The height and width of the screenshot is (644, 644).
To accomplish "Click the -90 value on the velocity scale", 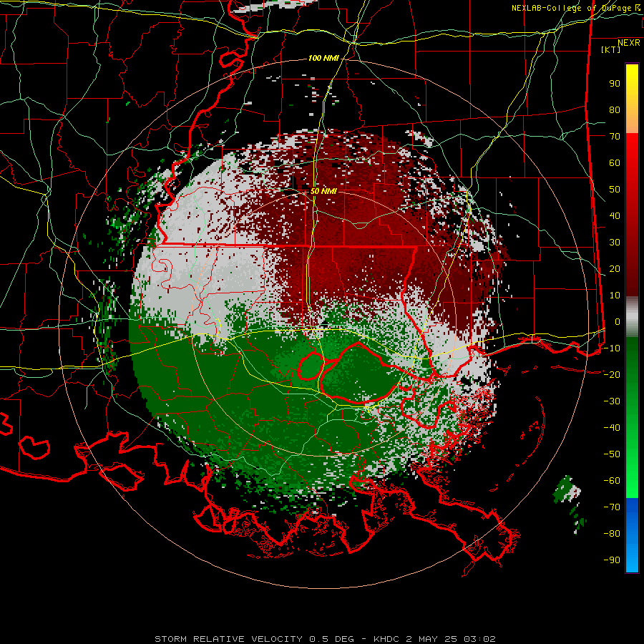I will pos(612,560).
